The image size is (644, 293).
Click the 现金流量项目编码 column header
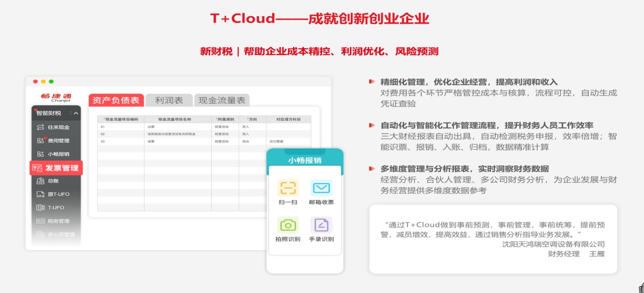[x=121, y=119]
